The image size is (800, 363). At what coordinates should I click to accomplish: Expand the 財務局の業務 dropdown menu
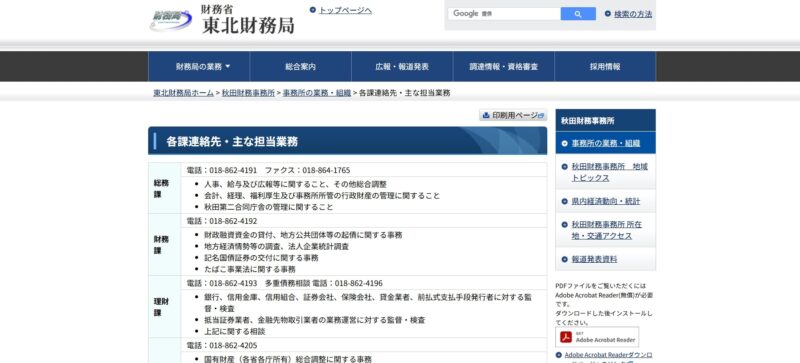[x=199, y=66]
